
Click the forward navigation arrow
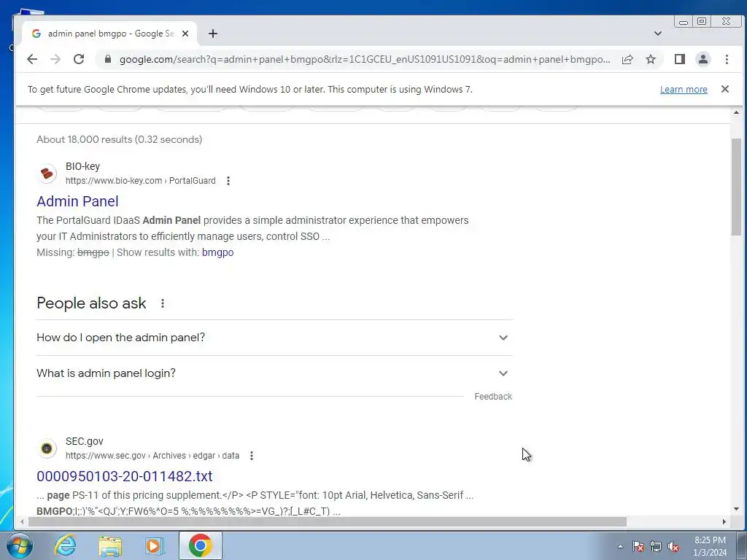55,59
